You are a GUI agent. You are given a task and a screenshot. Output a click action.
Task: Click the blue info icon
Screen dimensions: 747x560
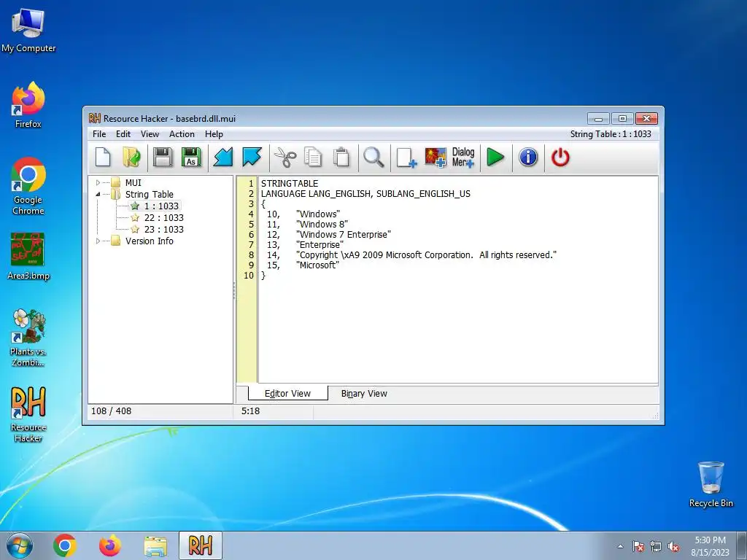[x=528, y=157]
